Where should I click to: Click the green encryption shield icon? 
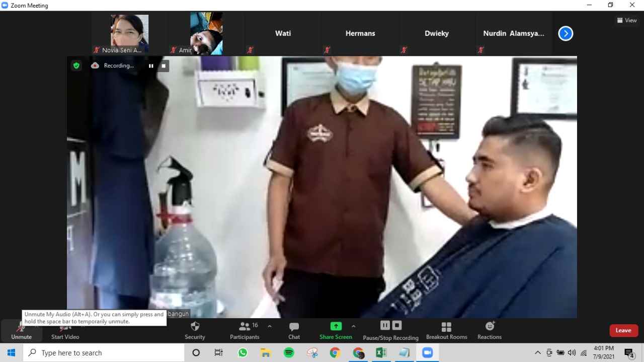(76, 65)
